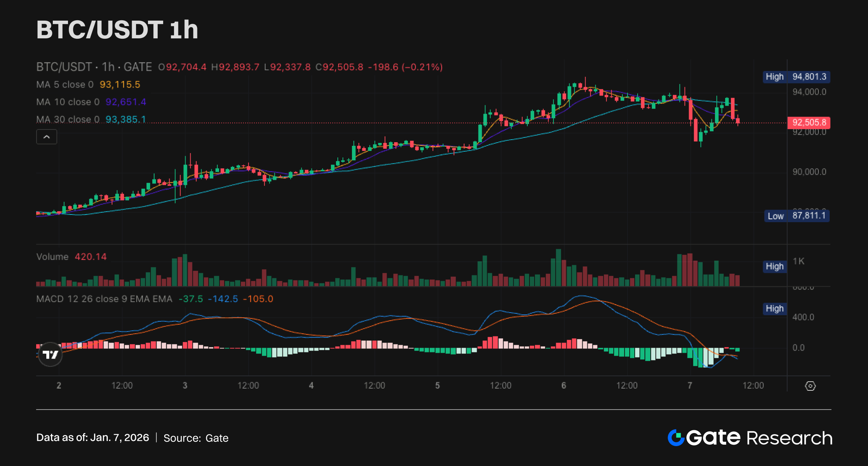Click day 5 on the time axis
Viewport: 868px width, 466px height.
click(x=437, y=386)
